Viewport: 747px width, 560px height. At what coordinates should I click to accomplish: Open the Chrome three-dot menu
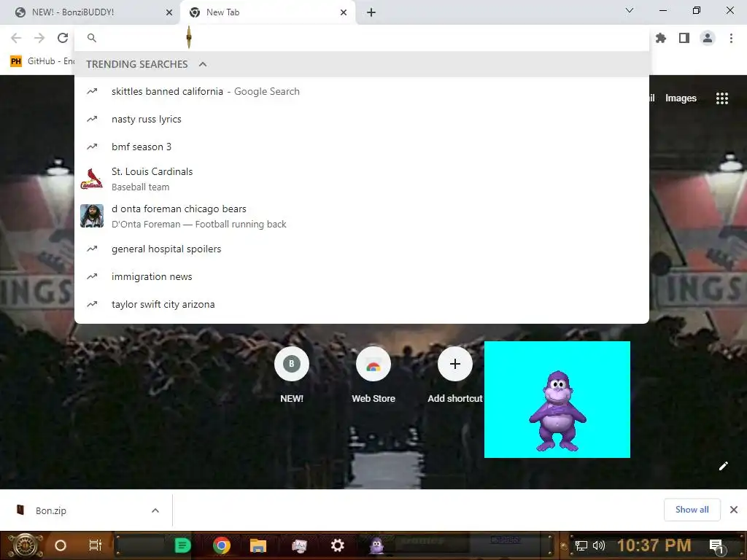coord(731,38)
